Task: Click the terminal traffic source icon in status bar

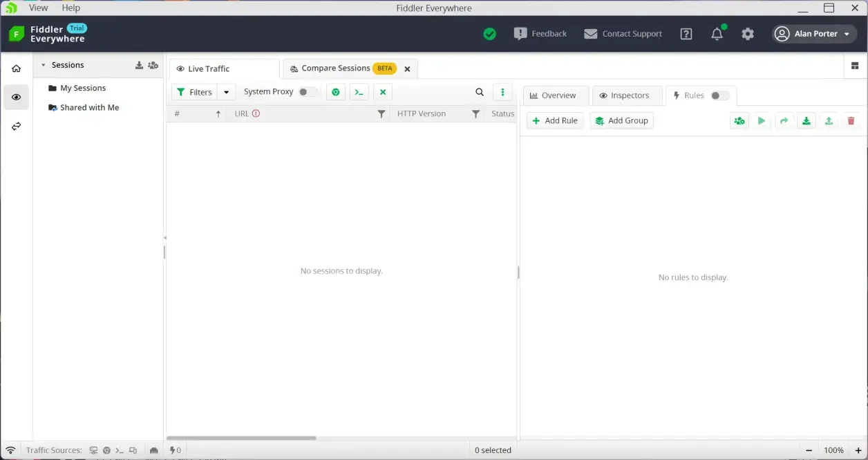Action: click(120, 450)
